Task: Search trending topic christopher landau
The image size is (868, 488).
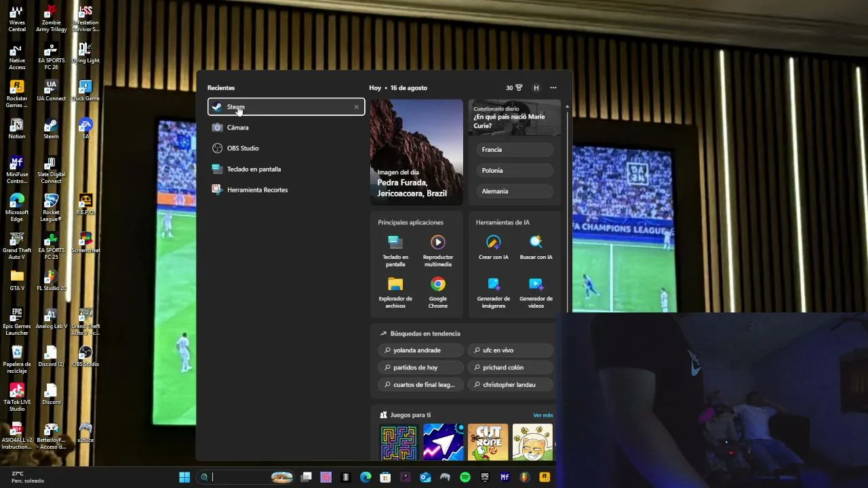Action: 510,385
